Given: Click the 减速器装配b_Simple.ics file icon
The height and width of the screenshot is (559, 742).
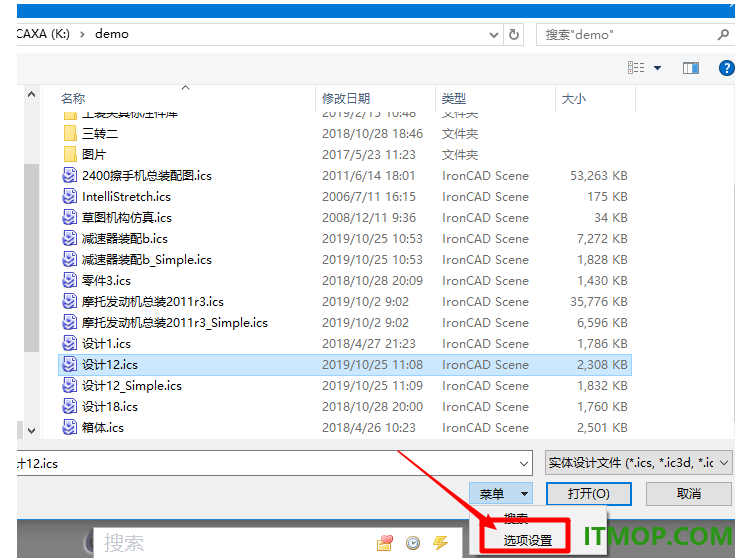Looking at the screenshot, I should coord(70,259).
